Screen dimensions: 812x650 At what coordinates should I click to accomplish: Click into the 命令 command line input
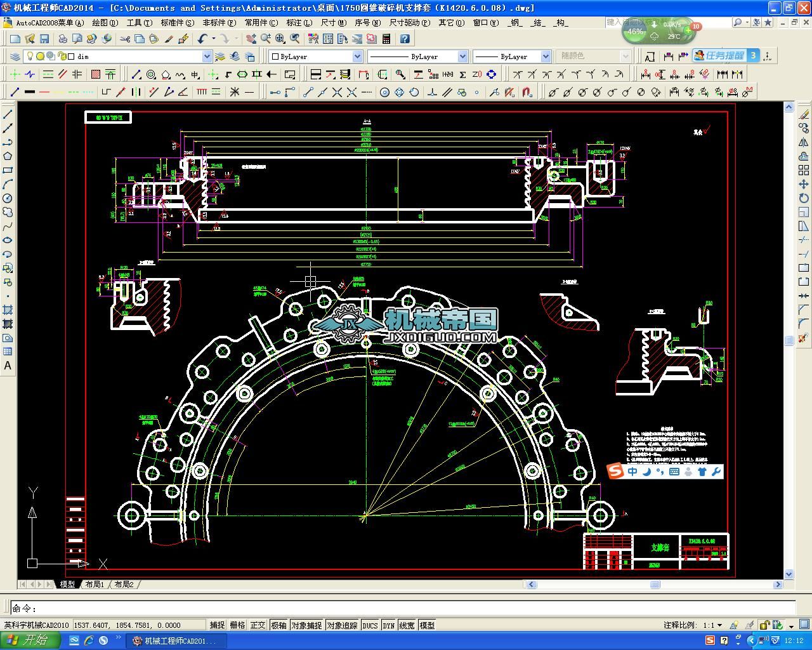click(x=406, y=608)
